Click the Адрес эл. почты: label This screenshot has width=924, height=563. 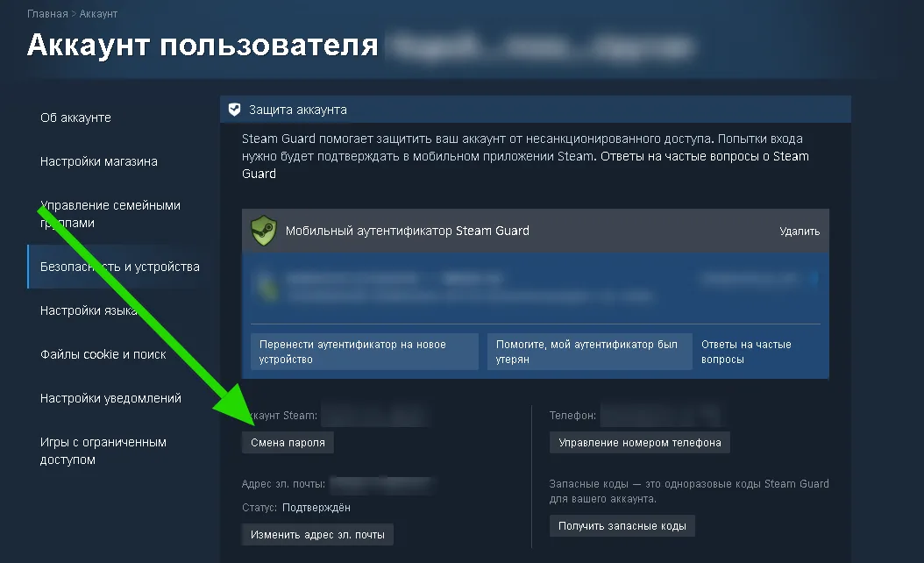(283, 484)
